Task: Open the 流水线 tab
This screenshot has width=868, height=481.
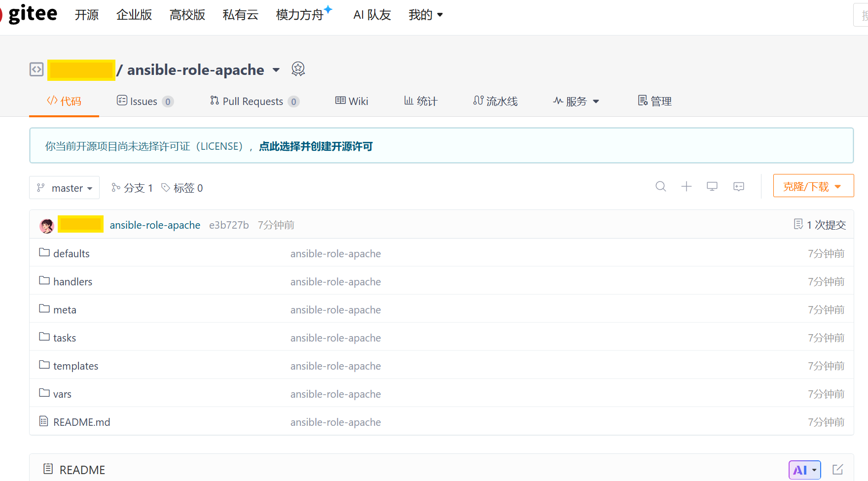Action: (x=495, y=102)
